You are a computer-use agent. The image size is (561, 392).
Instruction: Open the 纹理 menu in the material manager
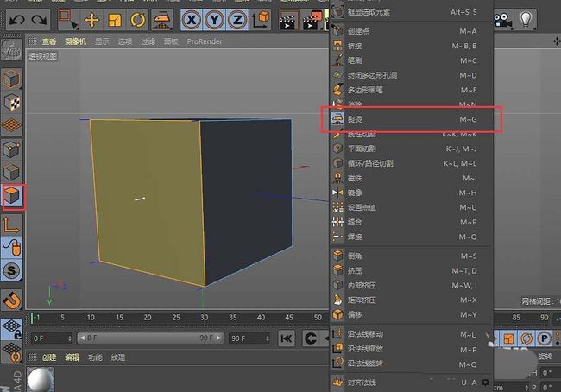[x=117, y=357]
